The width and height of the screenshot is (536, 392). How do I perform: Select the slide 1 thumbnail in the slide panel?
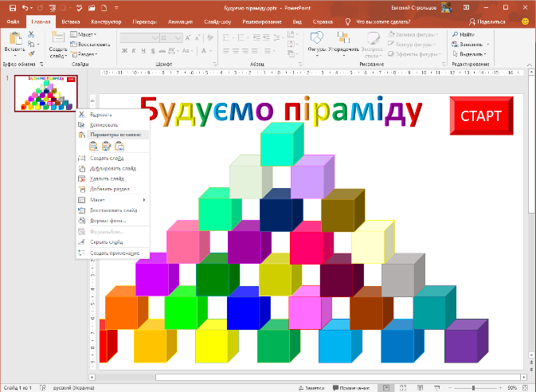45,95
